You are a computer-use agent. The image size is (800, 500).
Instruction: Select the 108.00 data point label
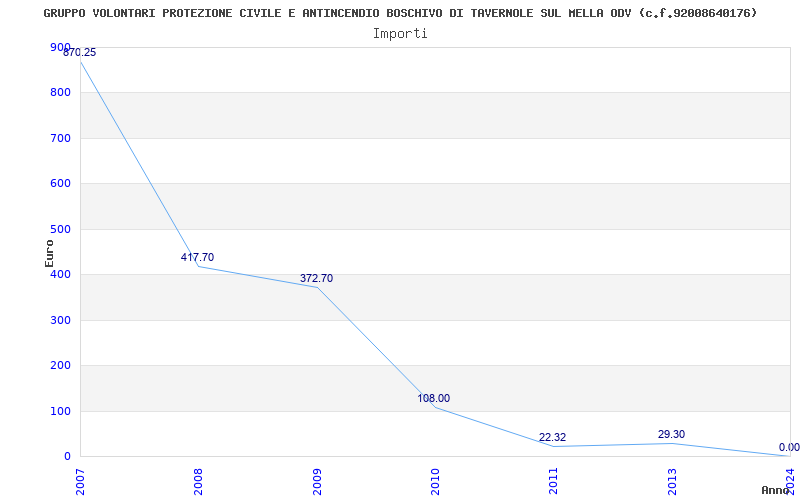(434, 398)
